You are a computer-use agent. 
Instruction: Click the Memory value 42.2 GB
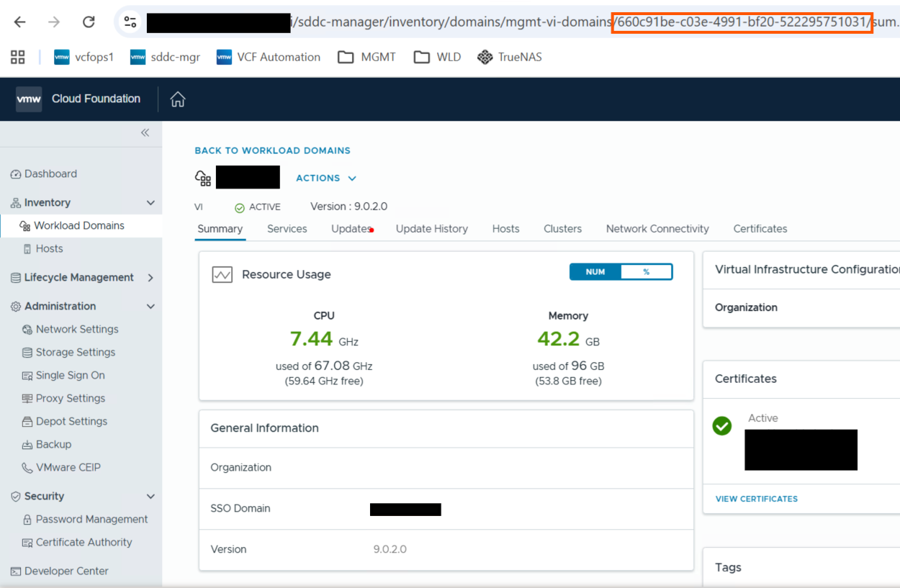[568, 338]
